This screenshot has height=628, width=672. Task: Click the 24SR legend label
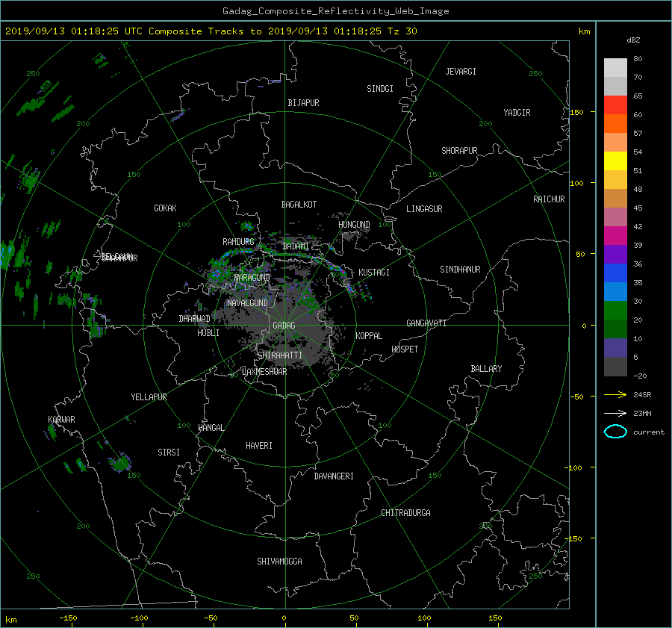point(642,394)
